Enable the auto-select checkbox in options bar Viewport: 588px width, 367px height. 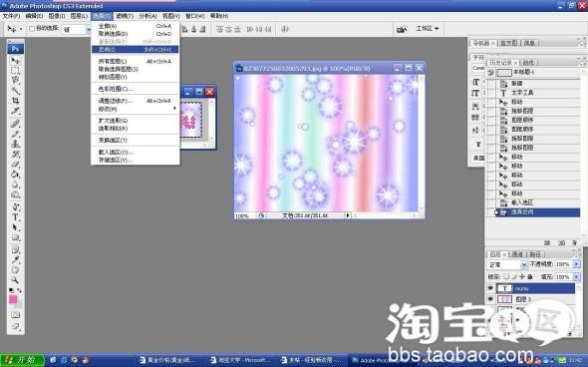32,29
